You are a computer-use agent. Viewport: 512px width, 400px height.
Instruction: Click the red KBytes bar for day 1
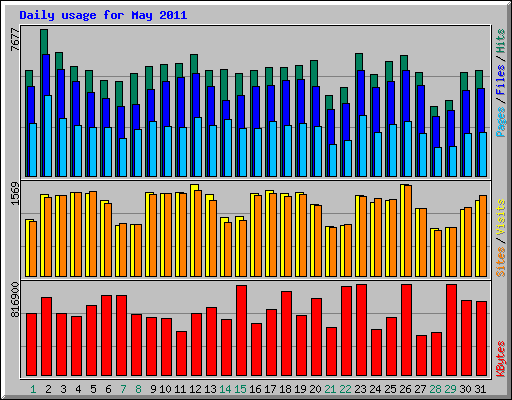tap(31, 344)
